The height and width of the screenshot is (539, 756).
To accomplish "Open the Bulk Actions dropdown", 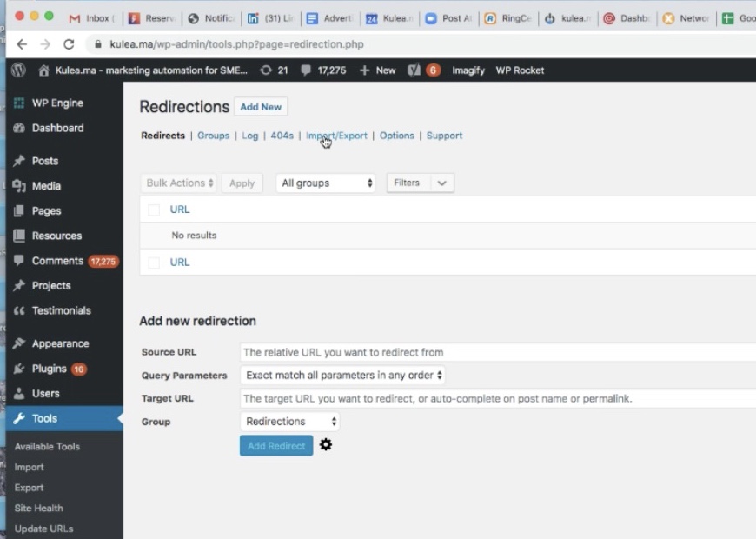I will click(x=179, y=183).
